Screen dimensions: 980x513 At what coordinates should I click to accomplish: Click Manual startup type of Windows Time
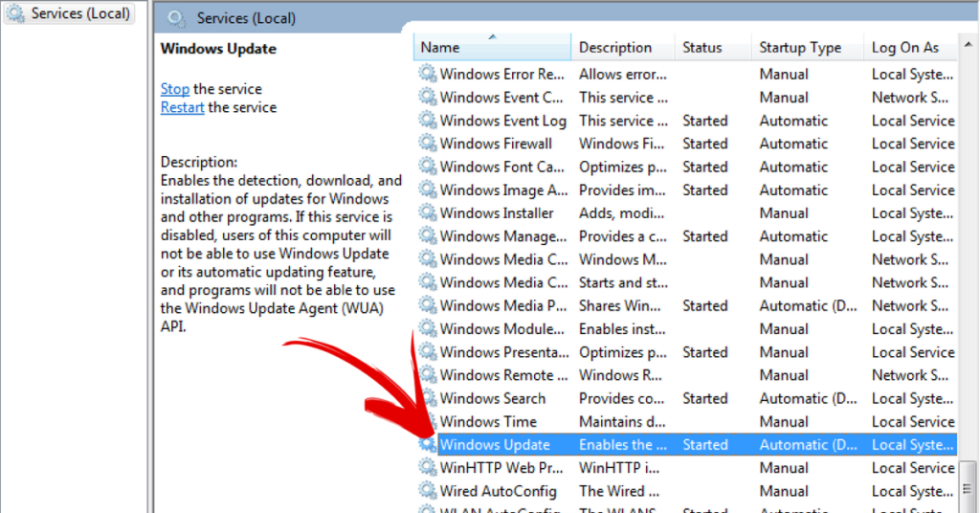point(784,422)
